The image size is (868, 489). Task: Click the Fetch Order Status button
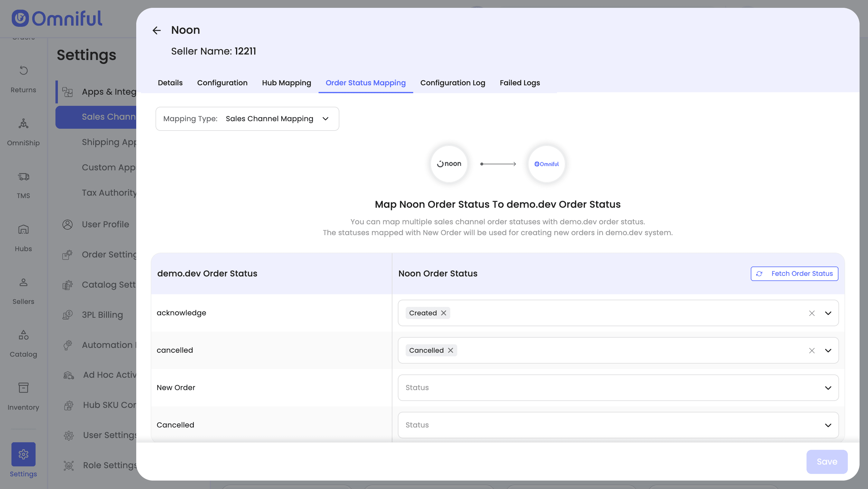click(x=794, y=273)
